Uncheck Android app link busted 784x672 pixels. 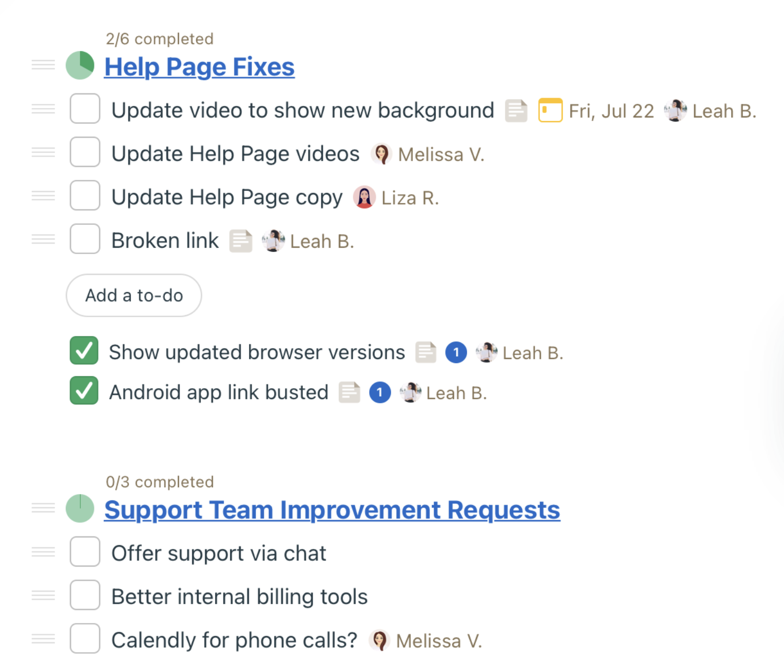84,390
